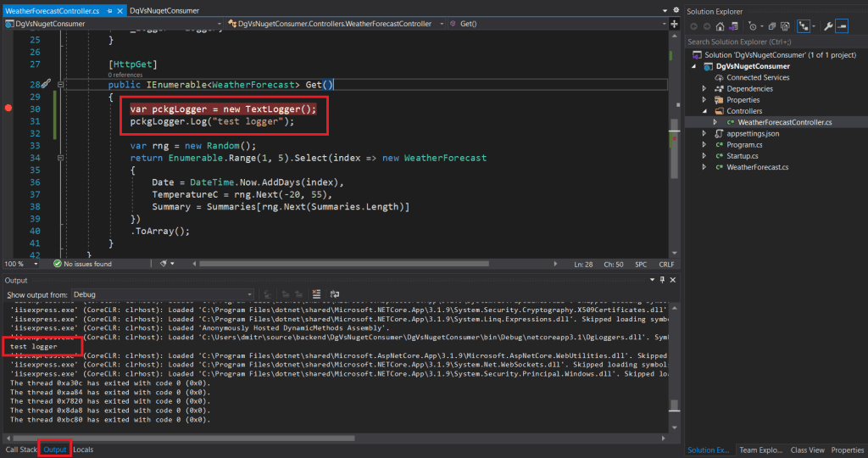
Task: Click the Home icon in Solution Explorer
Action: click(720, 26)
